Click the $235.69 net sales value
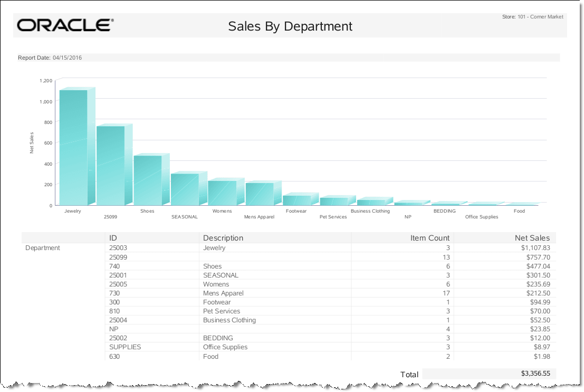The height and width of the screenshot is (392, 584). (538, 284)
